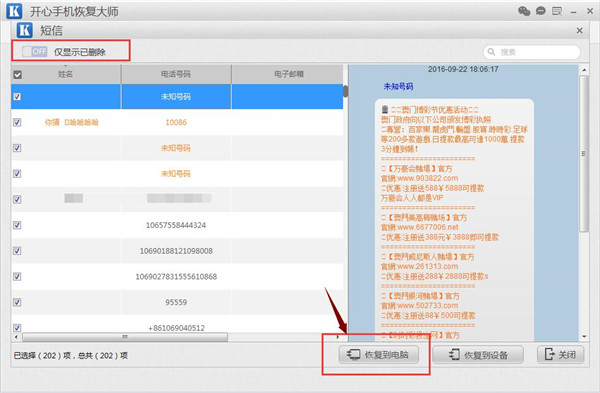This screenshot has height=393, width=600.
Task: Click the message preview vertical scrollbar thumb
Action: [584, 153]
